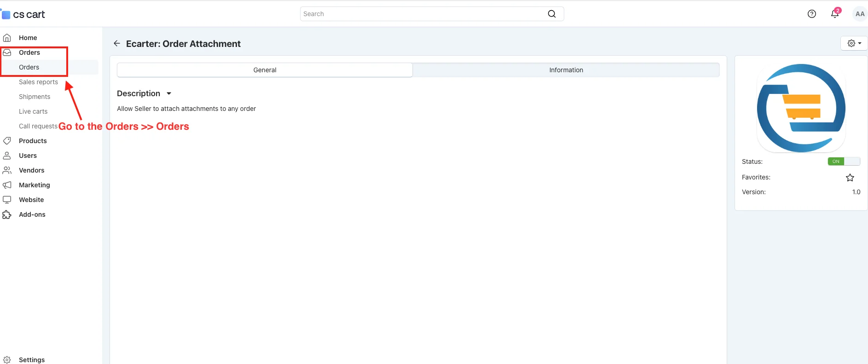Open Sales reports under Orders
This screenshot has height=364, width=868.
click(38, 82)
